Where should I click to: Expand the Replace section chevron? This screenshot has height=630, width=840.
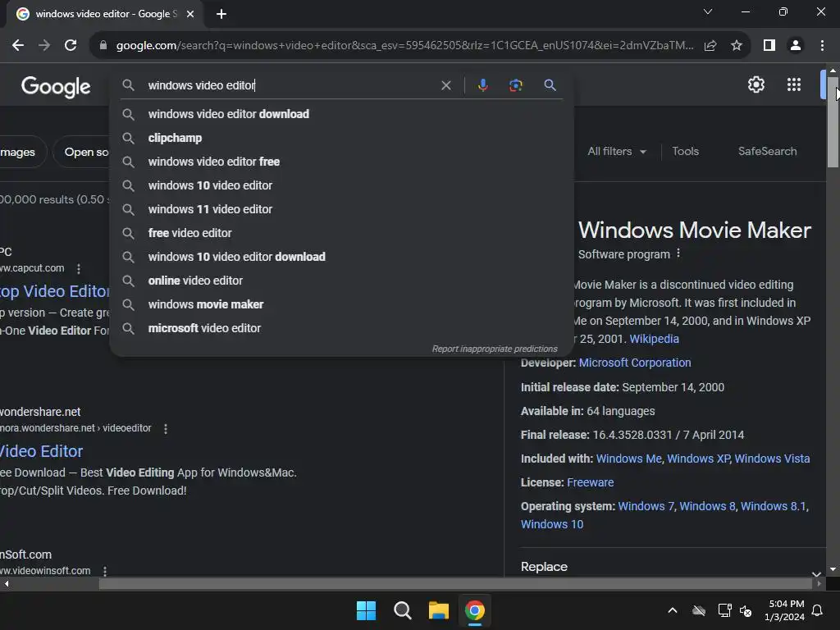click(816, 573)
